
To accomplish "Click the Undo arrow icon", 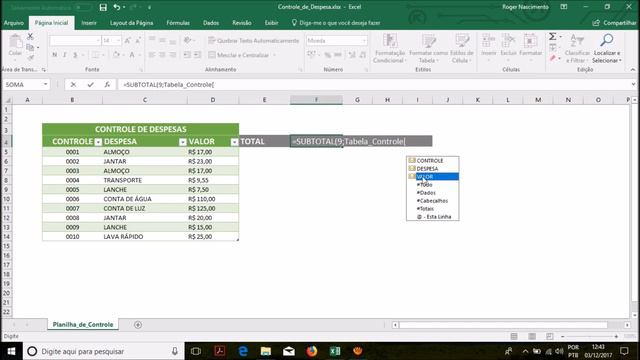I will pos(117,7).
